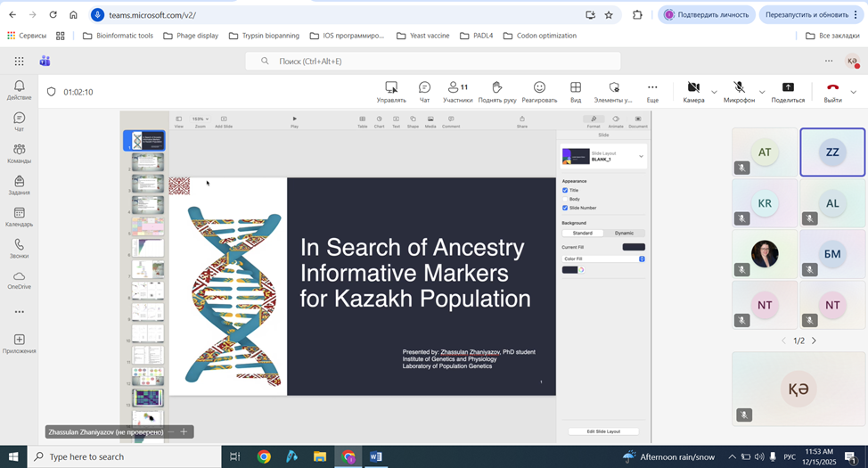868x468 pixels.
Task: Open Calls in the Teams sidebar
Action: click(19, 245)
